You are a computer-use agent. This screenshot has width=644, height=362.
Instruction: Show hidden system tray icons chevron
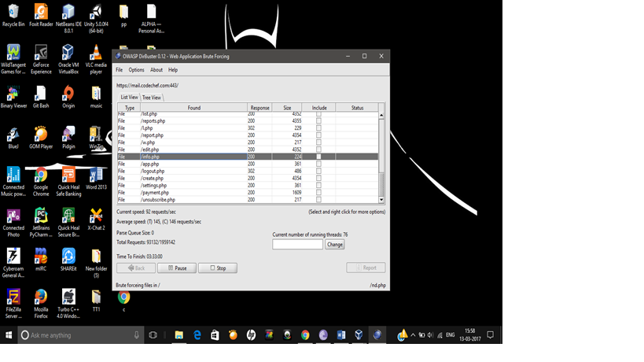413,335
